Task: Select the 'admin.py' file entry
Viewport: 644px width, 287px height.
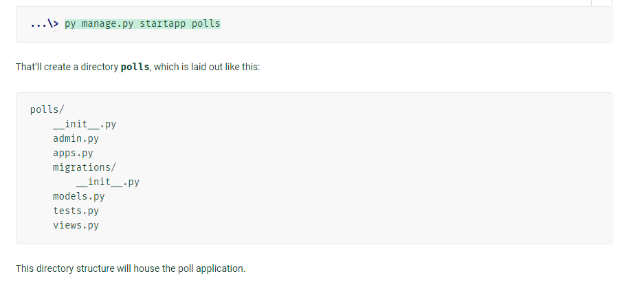Action: point(76,138)
